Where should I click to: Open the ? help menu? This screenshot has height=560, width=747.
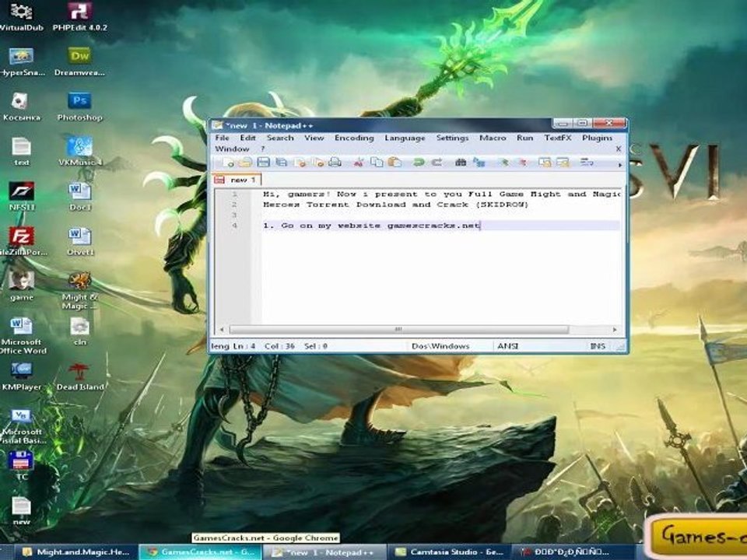[x=262, y=149]
